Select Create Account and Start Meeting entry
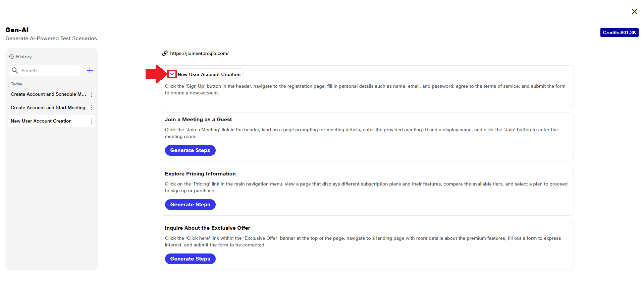 [x=48, y=108]
